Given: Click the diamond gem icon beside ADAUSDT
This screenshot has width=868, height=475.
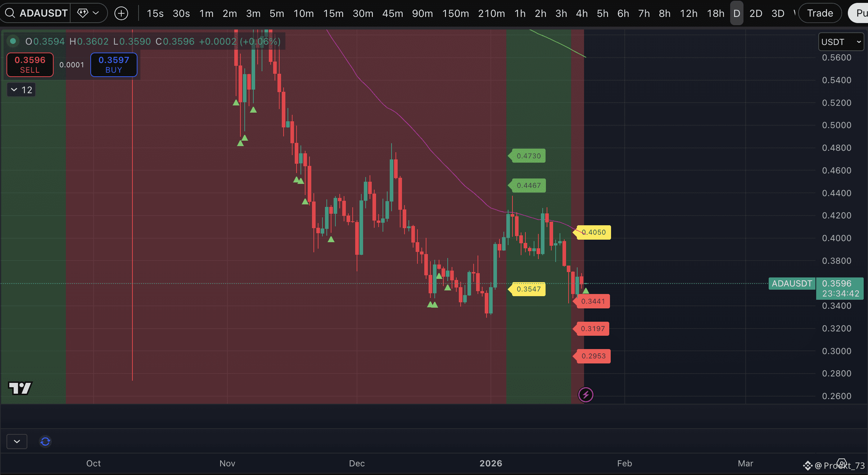Looking at the screenshot, I should point(83,13).
